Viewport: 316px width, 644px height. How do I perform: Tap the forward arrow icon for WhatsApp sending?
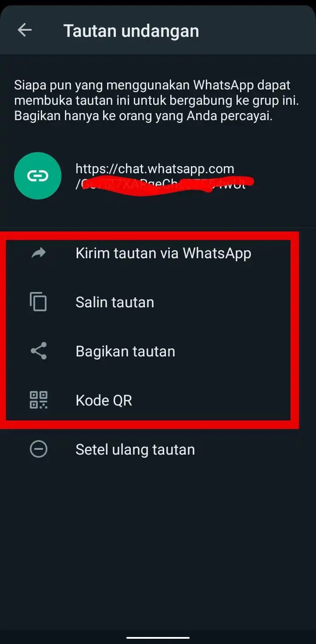point(39,253)
